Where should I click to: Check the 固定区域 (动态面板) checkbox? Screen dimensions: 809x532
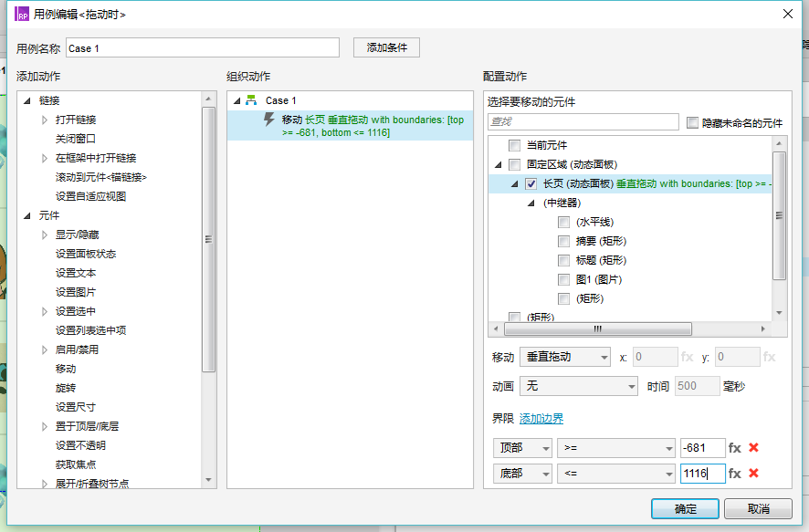coord(514,164)
